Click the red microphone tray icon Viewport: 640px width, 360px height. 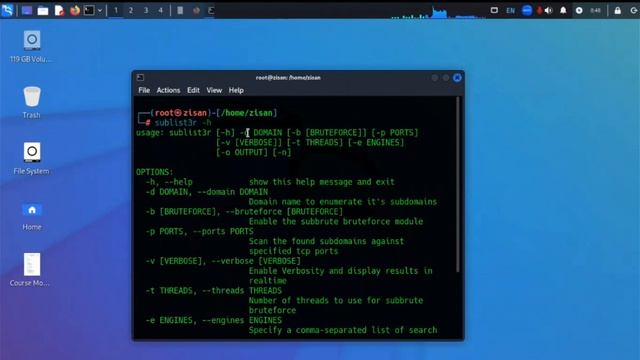click(x=539, y=11)
